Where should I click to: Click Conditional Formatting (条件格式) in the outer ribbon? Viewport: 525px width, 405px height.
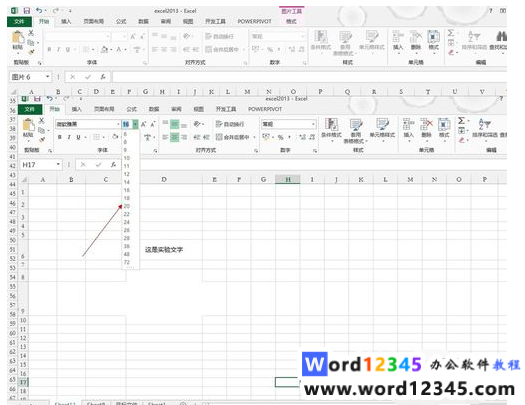[x=321, y=40]
